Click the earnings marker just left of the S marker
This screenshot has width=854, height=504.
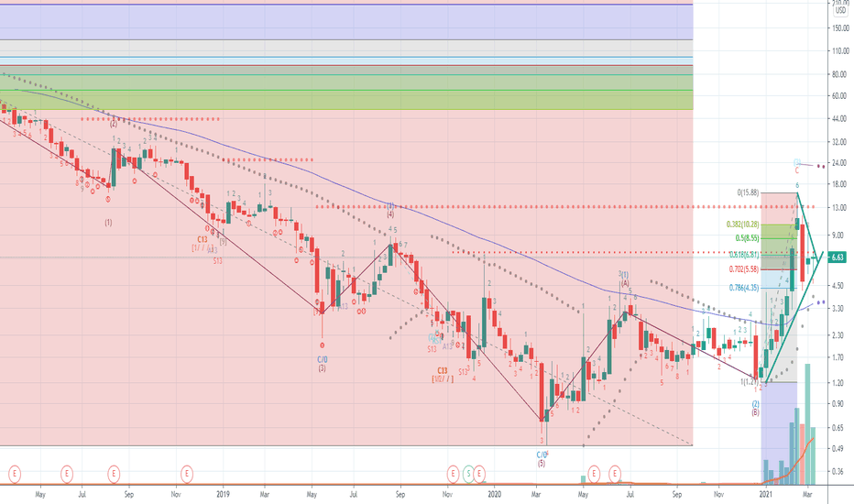coord(453,474)
